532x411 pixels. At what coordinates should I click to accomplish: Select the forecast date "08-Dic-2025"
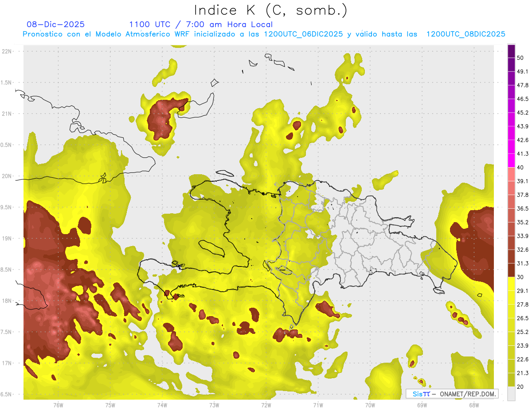(x=55, y=24)
